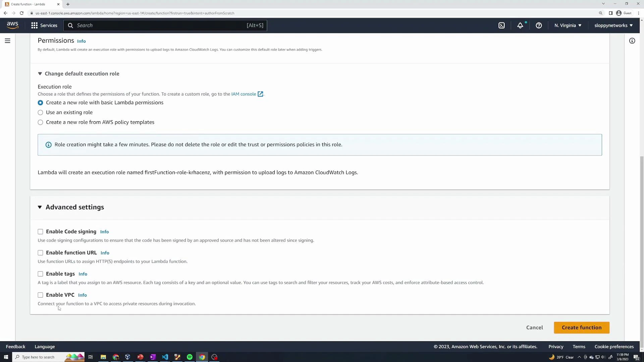
Task: Open the navigation hamburger menu
Action: [x=7, y=41]
